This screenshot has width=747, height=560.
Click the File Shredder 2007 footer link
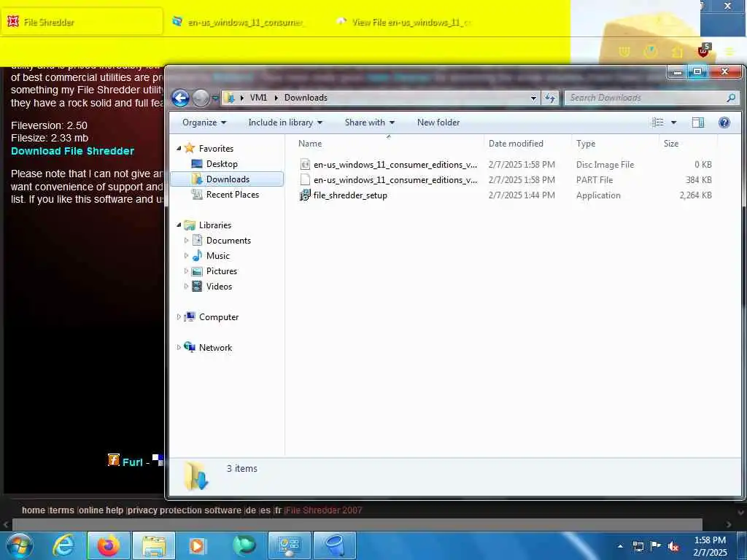(324, 510)
